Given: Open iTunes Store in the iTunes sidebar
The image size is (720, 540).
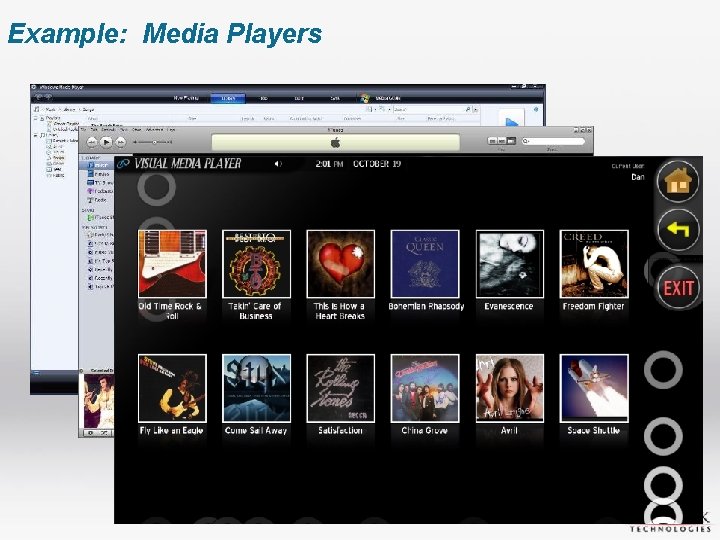Looking at the screenshot, I should pyautogui.click(x=100, y=217).
